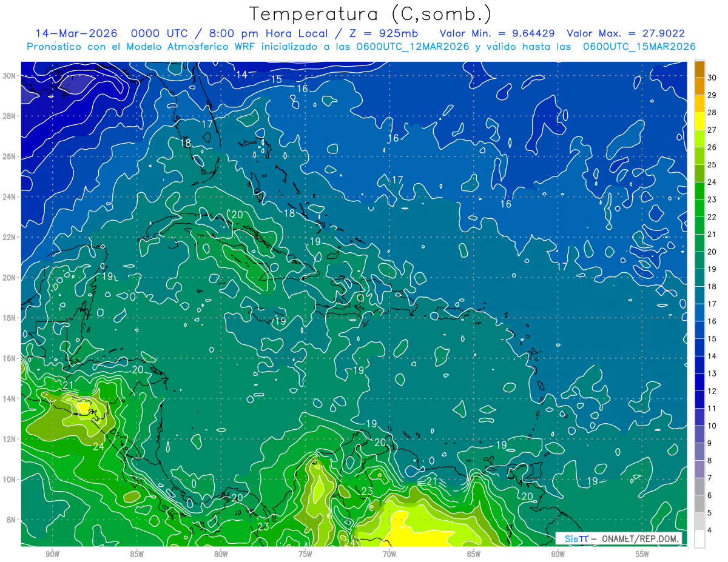
Task: Click the "Valor Min. = 9.64429" readout
Action: point(497,33)
